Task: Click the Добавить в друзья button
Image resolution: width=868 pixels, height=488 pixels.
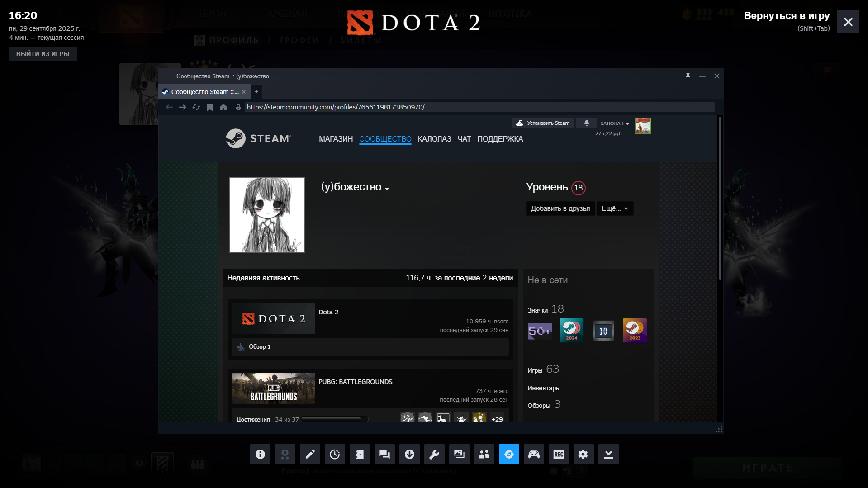Action: [x=560, y=208]
